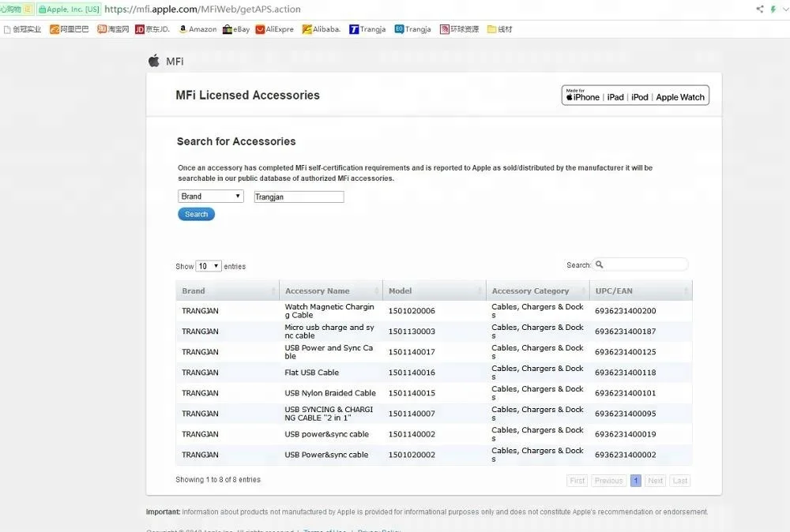Open the yellow folder bookmark
790x532 pixels.
[x=499, y=29]
